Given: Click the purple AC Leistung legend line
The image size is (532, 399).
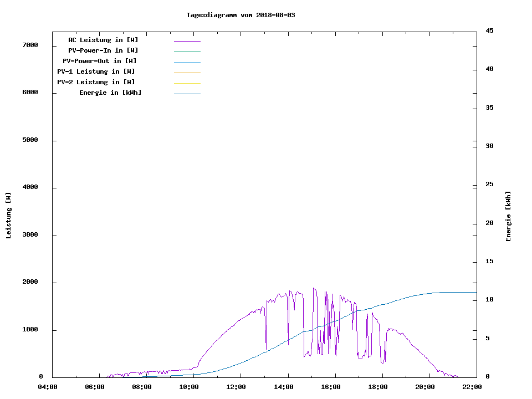Looking at the screenshot, I should [x=187, y=41].
